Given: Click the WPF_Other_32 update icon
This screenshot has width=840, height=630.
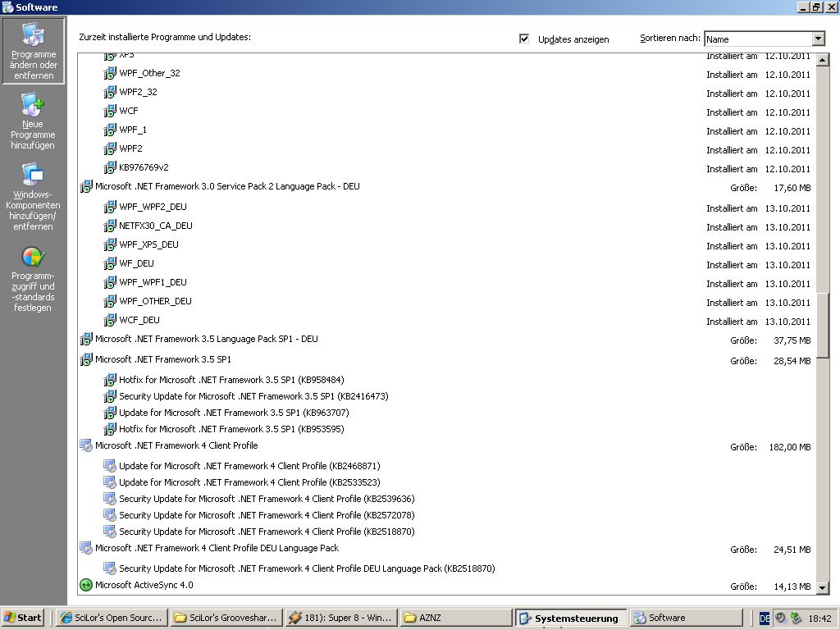Looking at the screenshot, I should click(x=110, y=73).
